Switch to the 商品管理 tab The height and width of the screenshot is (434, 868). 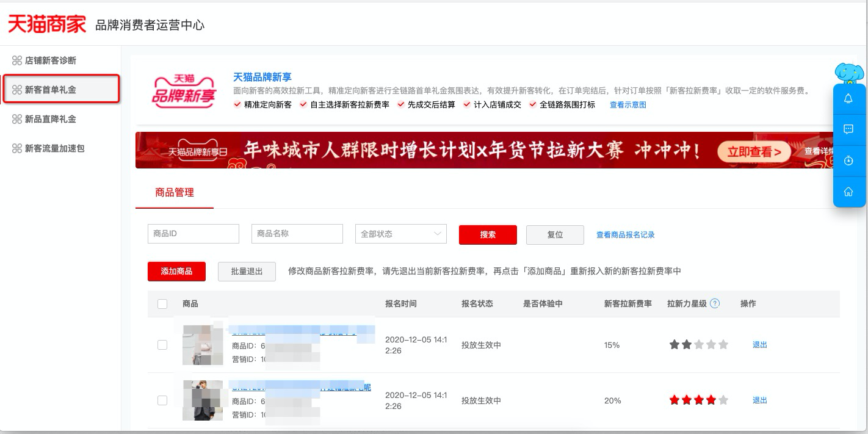coord(175,193)
